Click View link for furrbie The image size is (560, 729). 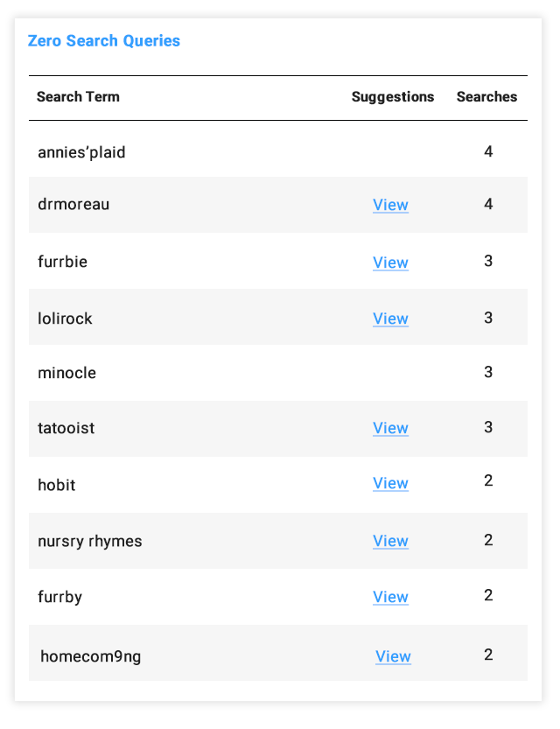(x=390, y=263)
